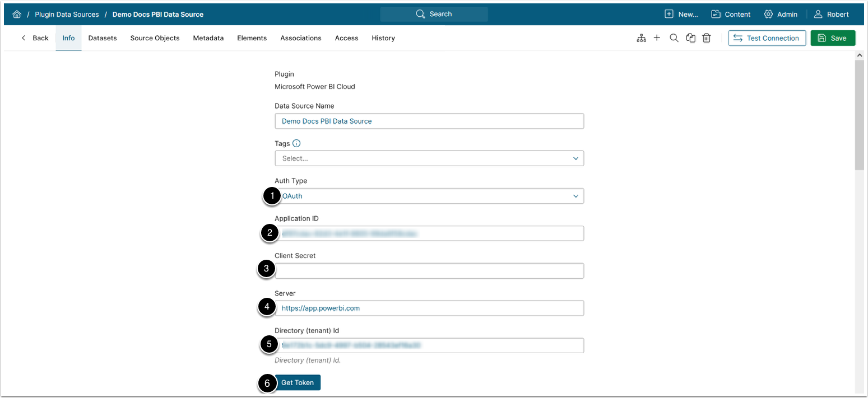The image size is (868, 398).
Task: Delete data source using trash icon
Action: pyautogui.click(x=707, y=38)
